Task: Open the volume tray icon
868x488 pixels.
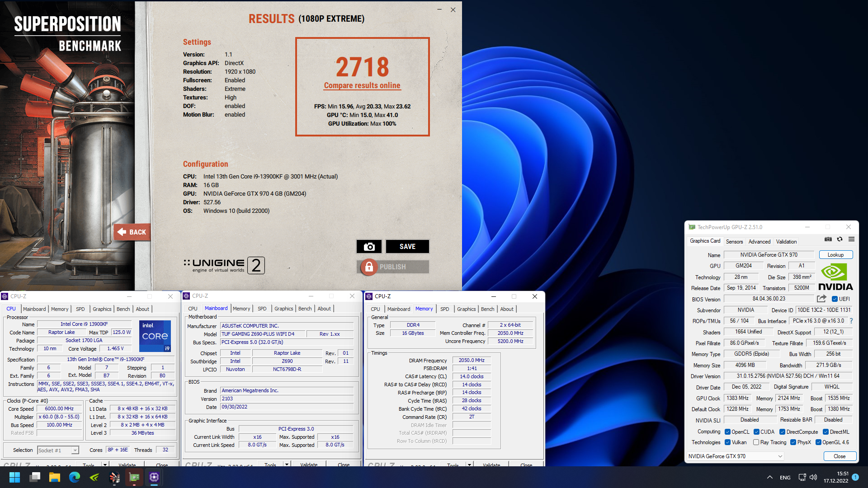Action: (x=813, y=477)
